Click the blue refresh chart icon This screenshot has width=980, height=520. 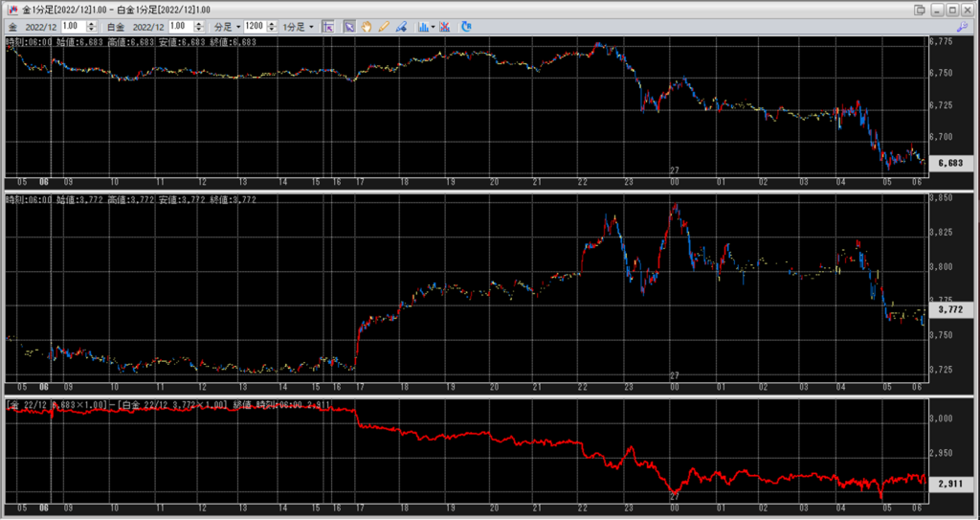pyautogui.click(x=466, y=27)
